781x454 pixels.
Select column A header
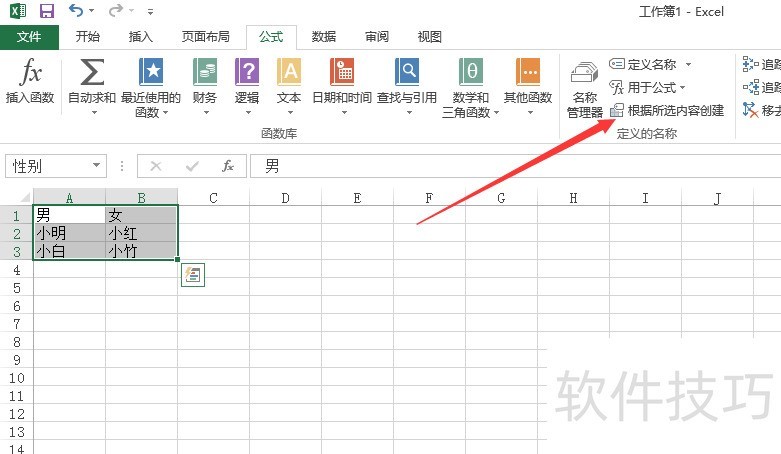coord(70,197)
